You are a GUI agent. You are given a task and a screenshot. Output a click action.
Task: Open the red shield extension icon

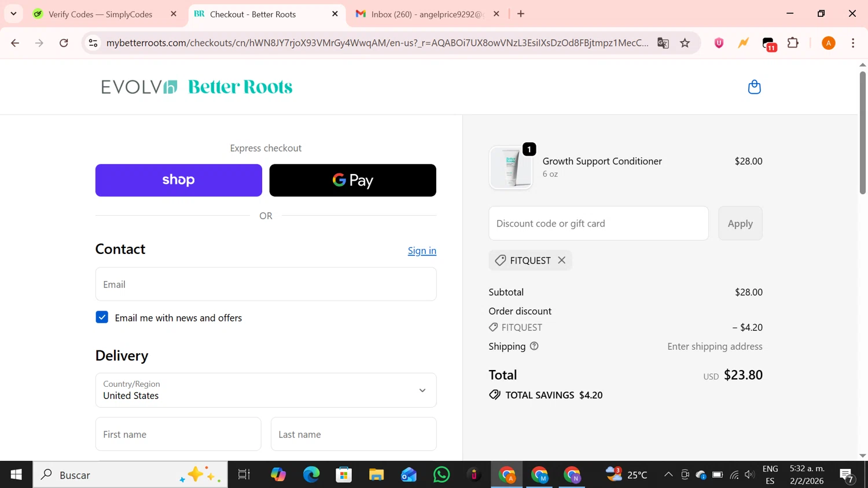(x=719, y=43)
